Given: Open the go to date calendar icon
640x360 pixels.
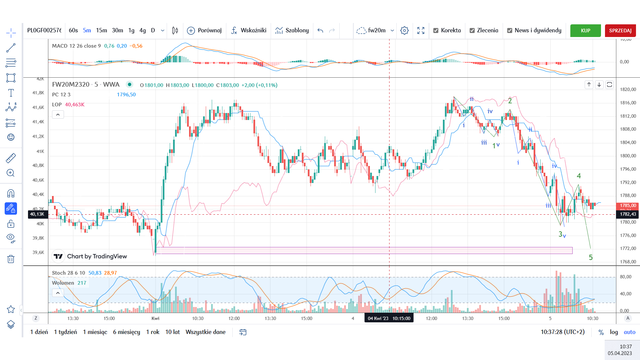Looking at the screenshot, I should point(243,332).
